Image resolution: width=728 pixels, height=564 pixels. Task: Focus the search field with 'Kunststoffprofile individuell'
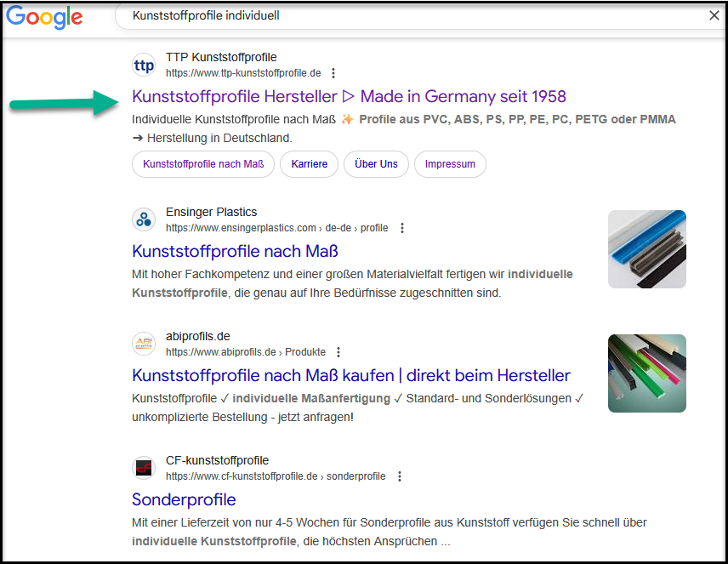[383, 15]
